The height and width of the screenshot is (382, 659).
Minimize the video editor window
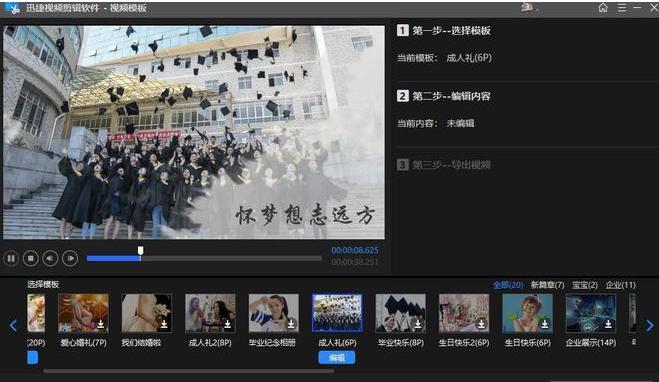(x=637, y=8)
